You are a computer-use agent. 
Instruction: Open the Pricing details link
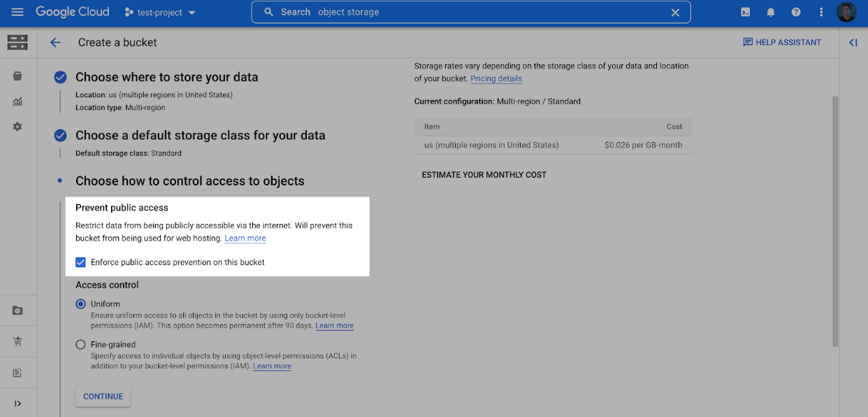coord(496,78)
